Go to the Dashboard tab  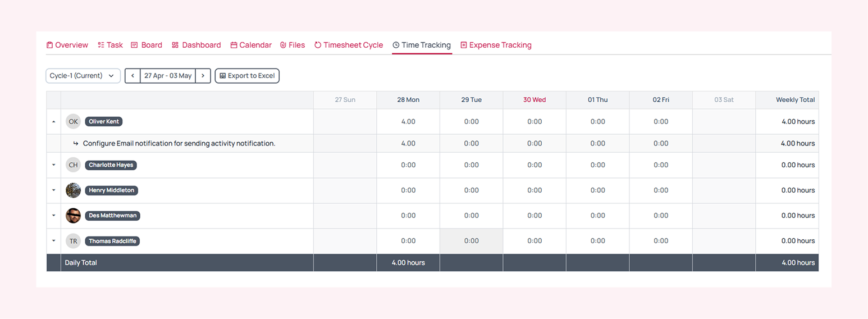click(196, 45)
